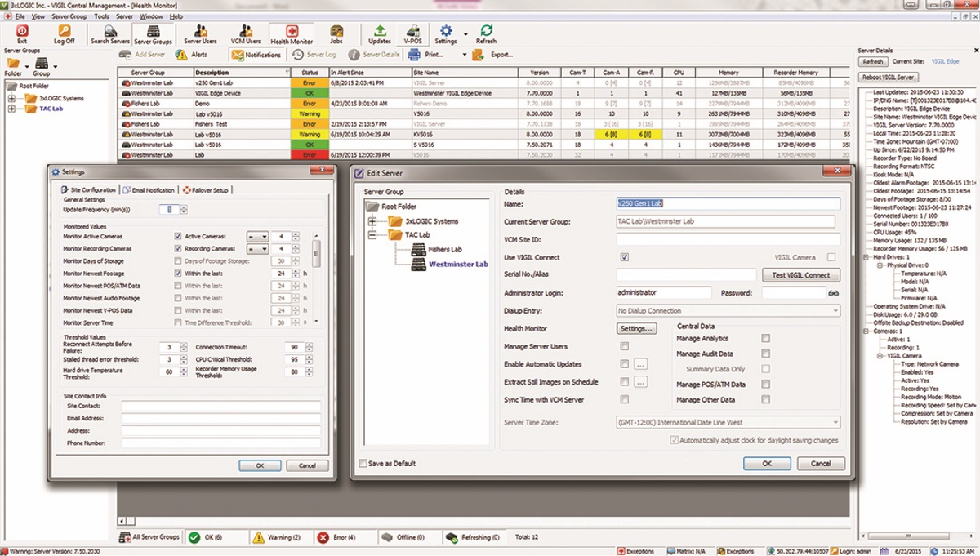
Task: Open the Server Group menu
Action: (x=68, y=15)
